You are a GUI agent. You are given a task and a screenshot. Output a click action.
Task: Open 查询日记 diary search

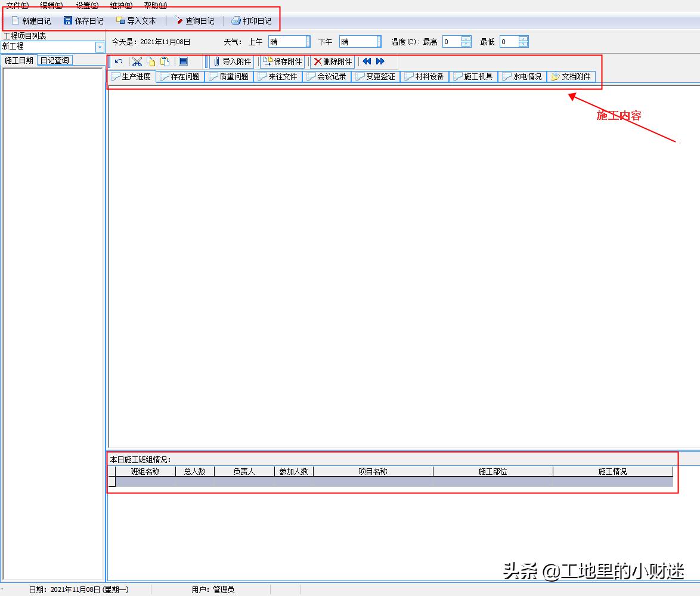pyautogui.click(x=194, y=21)
